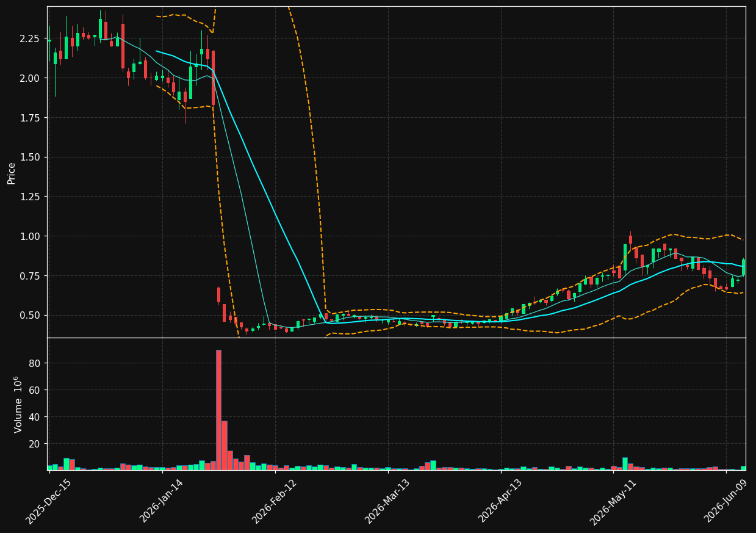Screen dimensions: 756x533
Task: Select the 1.75 price tick label
Action: point(31,118)
